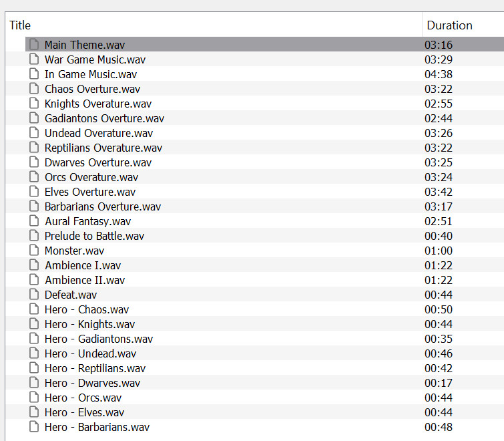
Task: Select Hero - Dwarves.wav track
Action: click(92, 383)
